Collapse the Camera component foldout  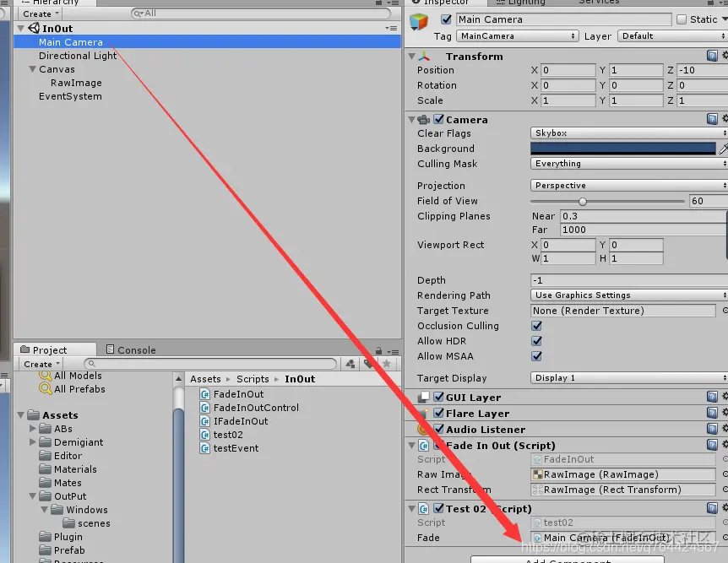[x=412, y=119]
